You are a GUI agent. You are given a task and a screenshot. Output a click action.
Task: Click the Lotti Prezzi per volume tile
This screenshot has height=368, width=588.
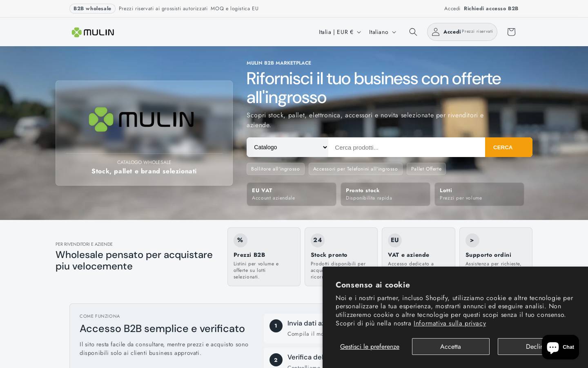[x=479, y=194]
